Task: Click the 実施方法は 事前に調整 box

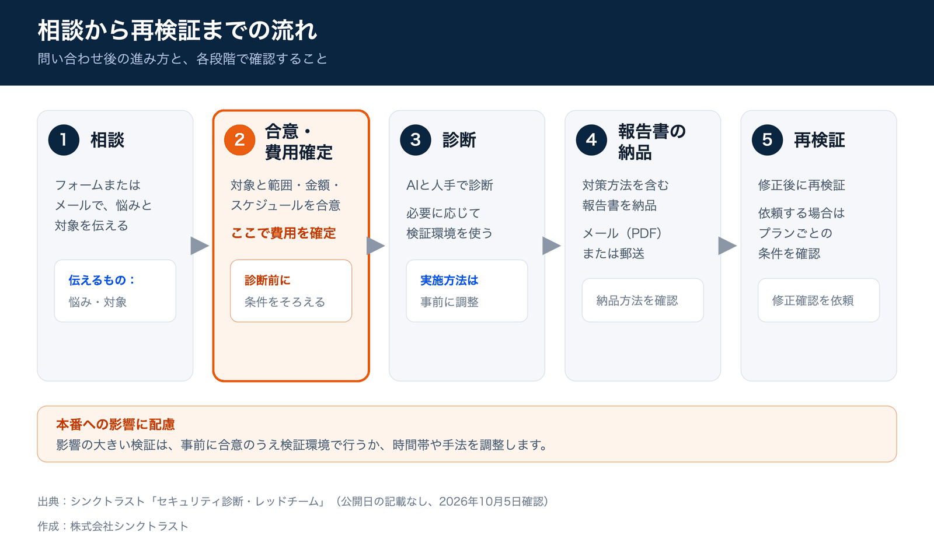Action: pos(467,291)
